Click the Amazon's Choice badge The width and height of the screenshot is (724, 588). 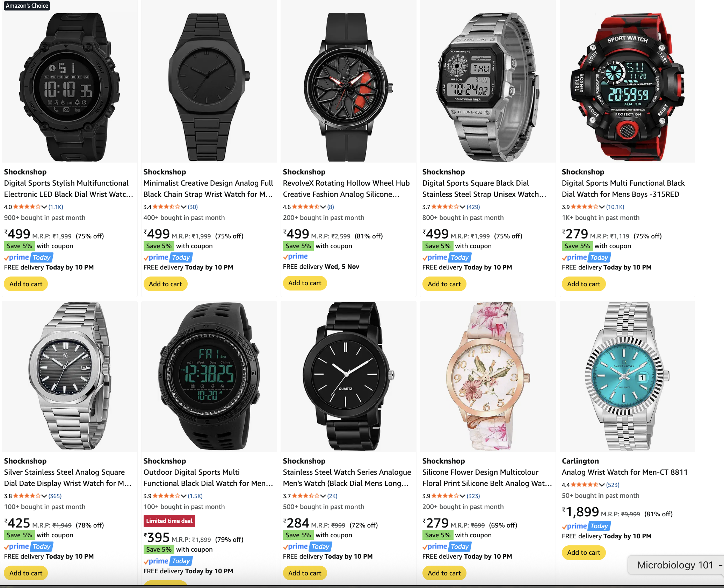pos(27,6)
